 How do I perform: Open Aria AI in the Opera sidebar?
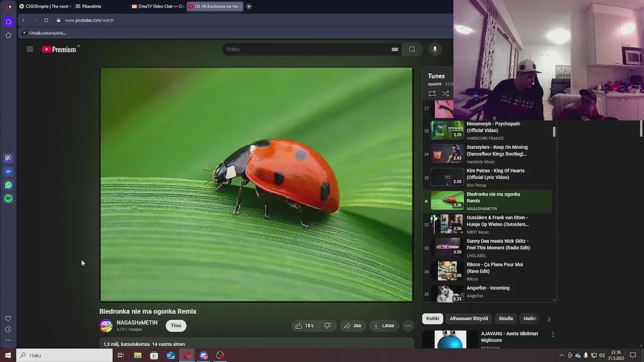click(x=9, y=158)
